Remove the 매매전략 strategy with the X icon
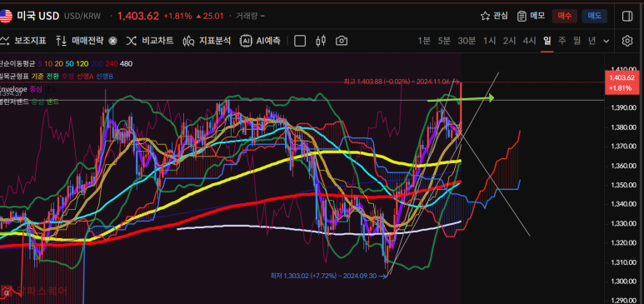This screenshot has width=644, height=304. [113, 41]
